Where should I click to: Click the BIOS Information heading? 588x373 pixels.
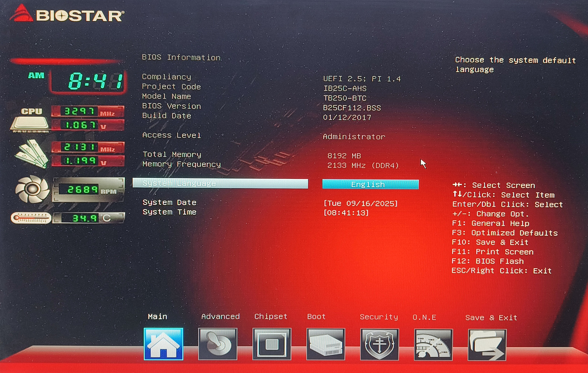pyautogui.click(x=182, y=58)
